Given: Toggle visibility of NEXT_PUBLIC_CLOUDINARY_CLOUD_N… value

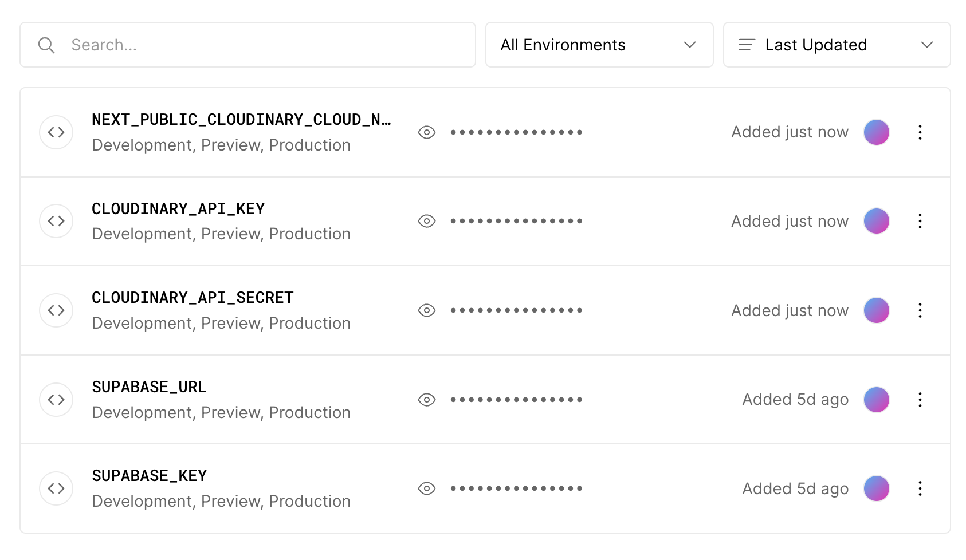Looking at the screenshot, I should click(x=427, y=132).
